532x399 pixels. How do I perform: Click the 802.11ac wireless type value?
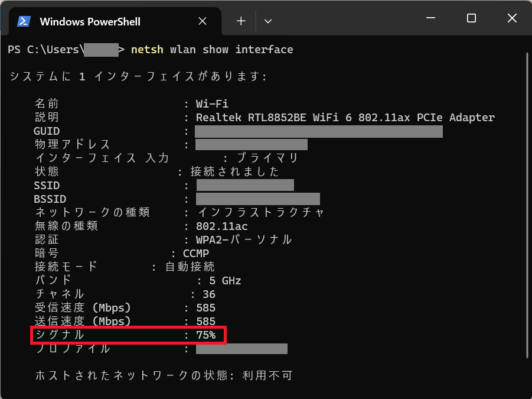point(221,226)
